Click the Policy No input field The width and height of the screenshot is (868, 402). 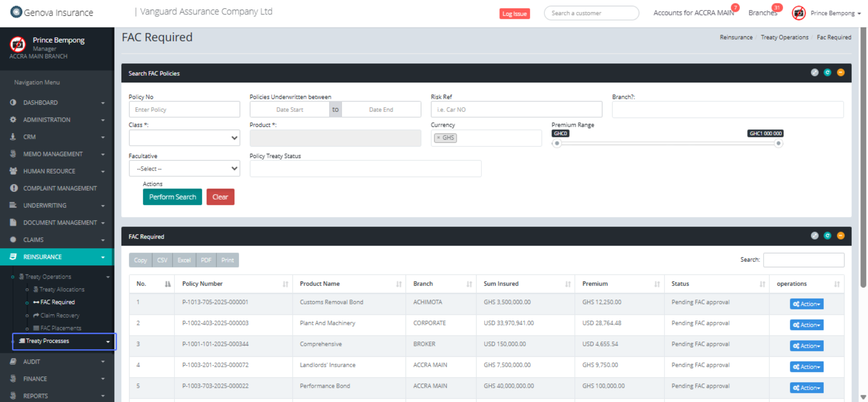[184, 110]
